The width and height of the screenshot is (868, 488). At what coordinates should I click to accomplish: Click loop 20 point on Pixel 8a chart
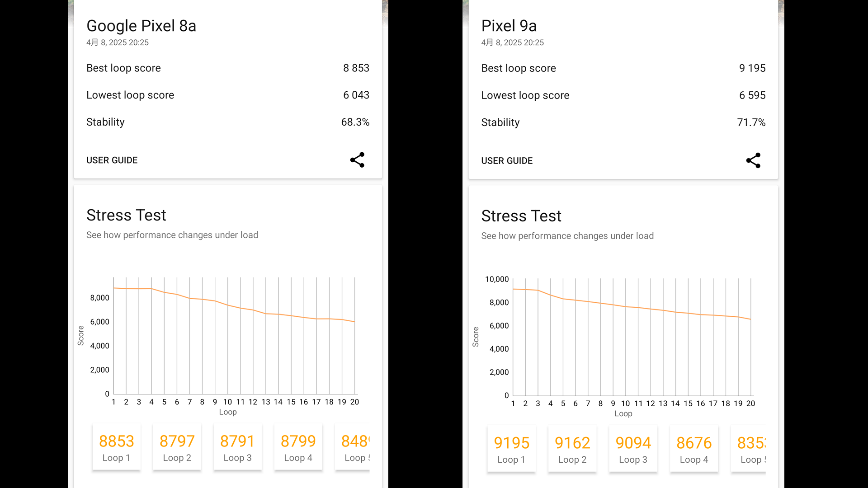pyautogui.click(x=354, y=322)
